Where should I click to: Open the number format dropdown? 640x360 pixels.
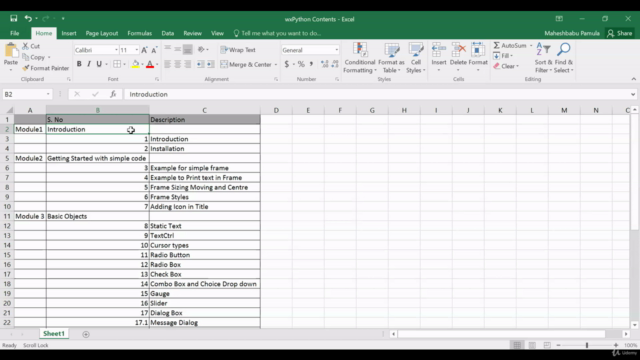click(x=336, y=50)
